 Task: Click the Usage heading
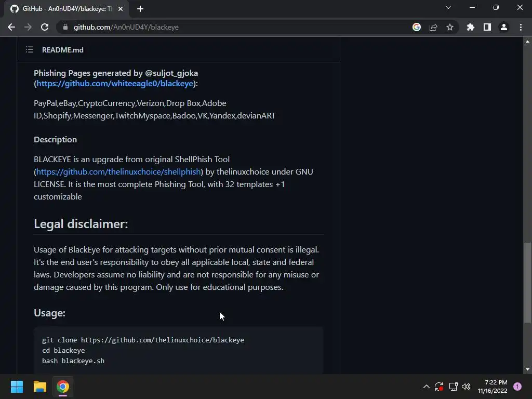point(49,313)
